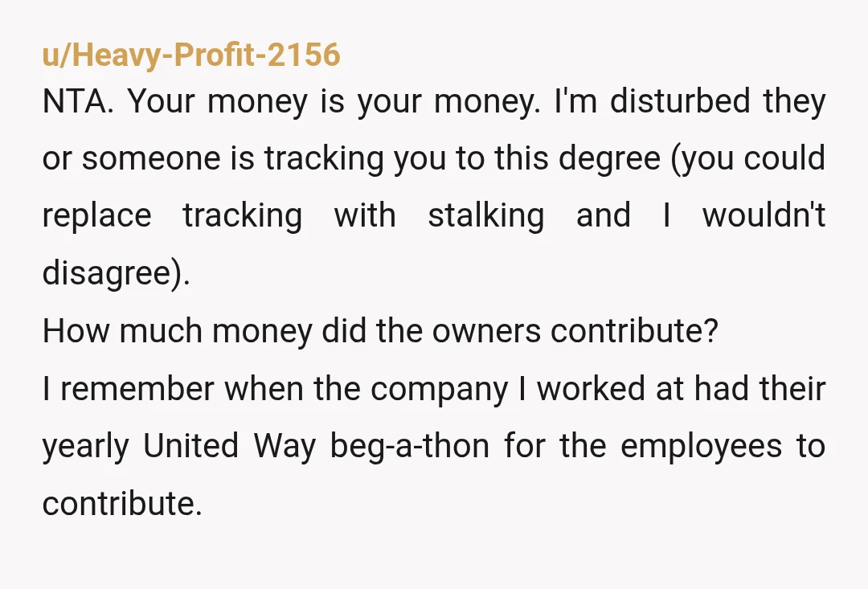Click the word "company" in the last paragraph

[x=439, y=391]
